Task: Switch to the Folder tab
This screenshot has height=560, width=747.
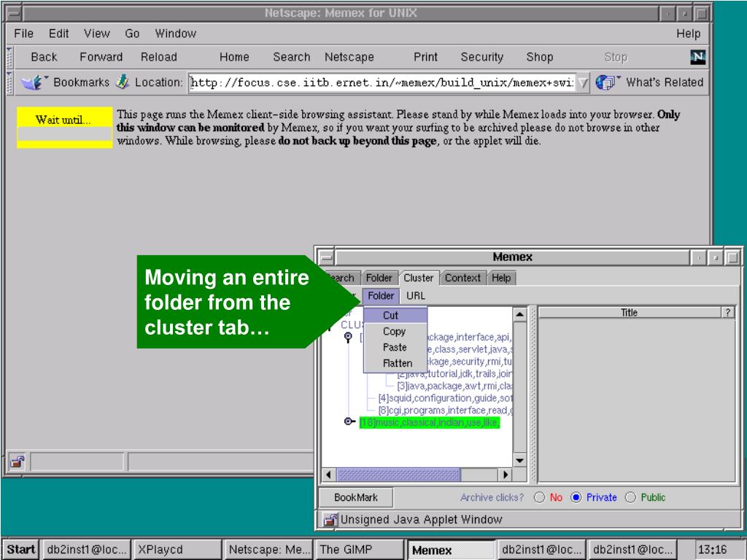Action: pyautogui.click(x=379, y=278)
